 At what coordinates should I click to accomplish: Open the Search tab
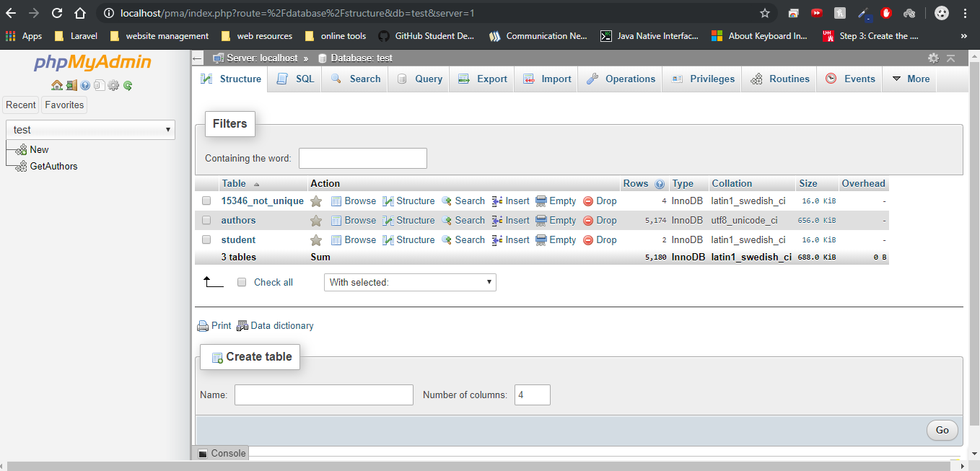coord(355,79)
